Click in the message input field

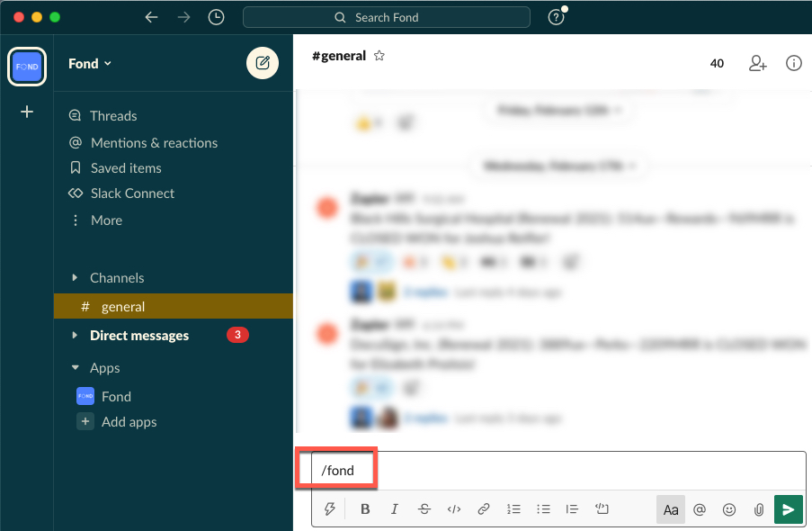click(x=558, y=471)
